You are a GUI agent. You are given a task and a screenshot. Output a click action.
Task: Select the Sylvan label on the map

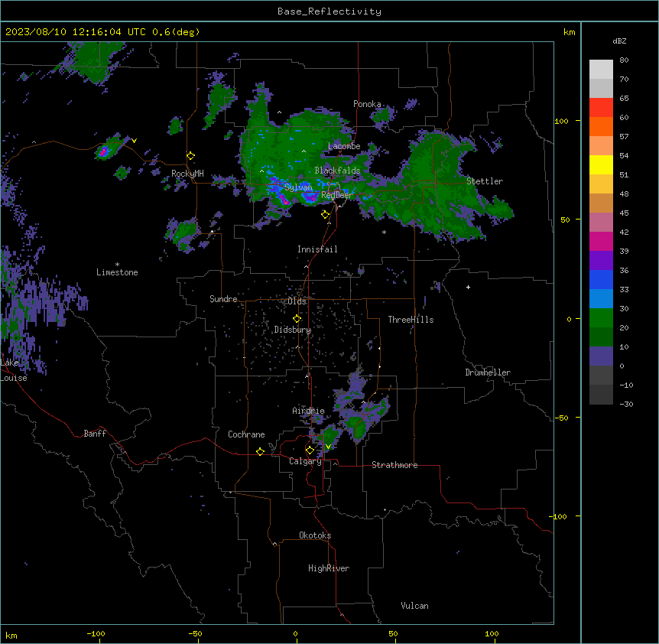click(x=298, y=187)
